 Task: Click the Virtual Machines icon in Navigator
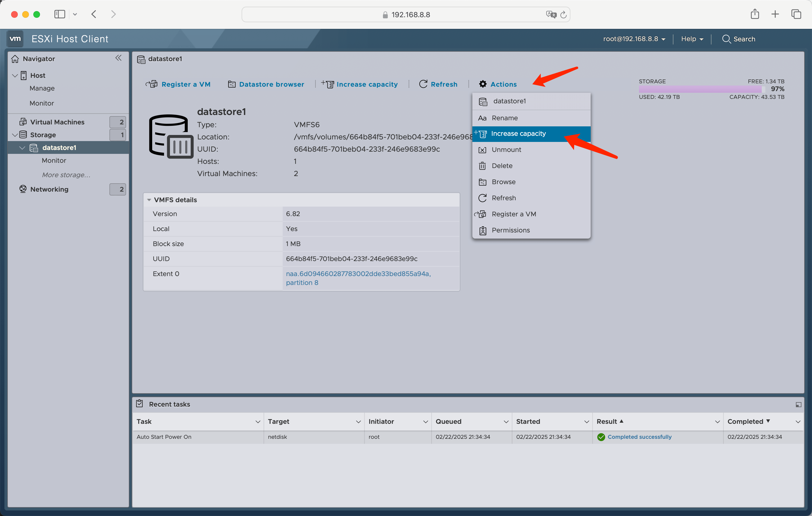pos(23,122)
